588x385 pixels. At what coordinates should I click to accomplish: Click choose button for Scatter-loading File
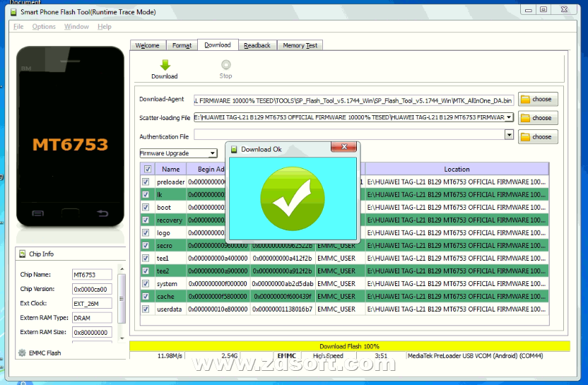click(x=538, y=118)
